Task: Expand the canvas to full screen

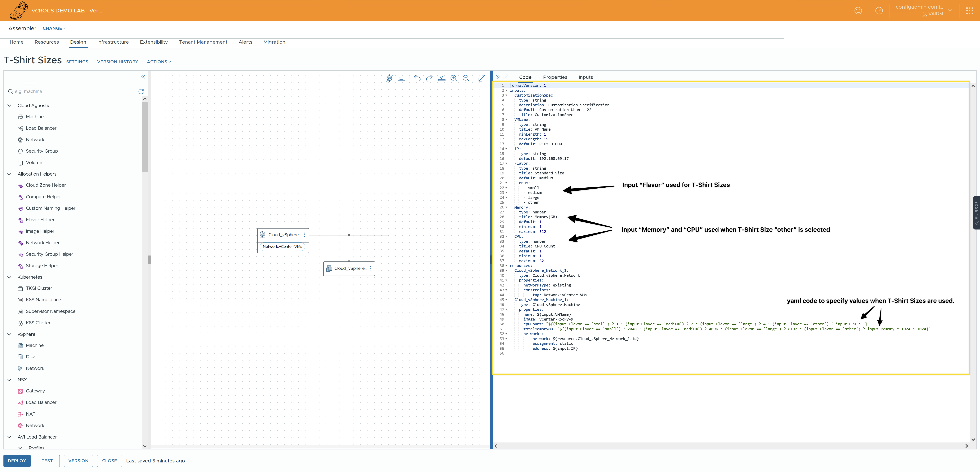Action: (482, 78)
